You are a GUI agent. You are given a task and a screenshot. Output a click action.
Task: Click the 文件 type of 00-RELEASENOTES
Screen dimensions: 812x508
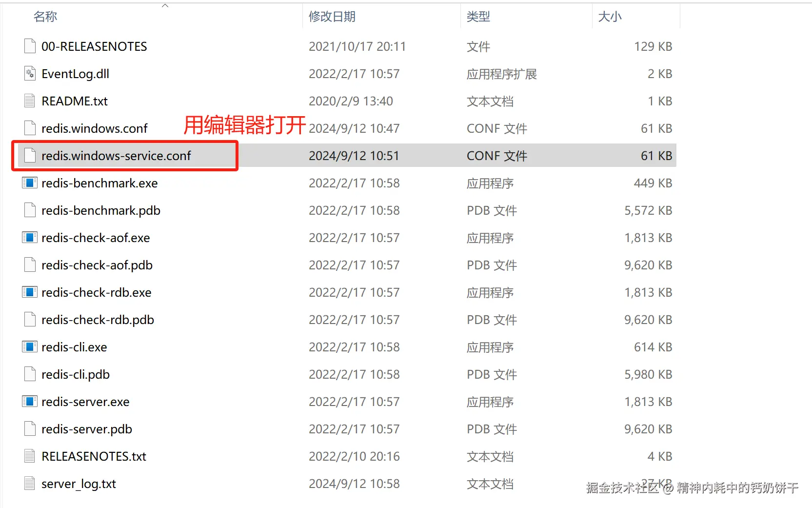coord(478,46)
